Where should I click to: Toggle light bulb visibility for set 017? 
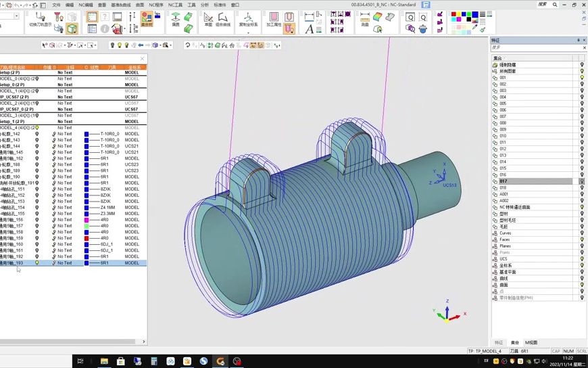click(x=582, y=181)
